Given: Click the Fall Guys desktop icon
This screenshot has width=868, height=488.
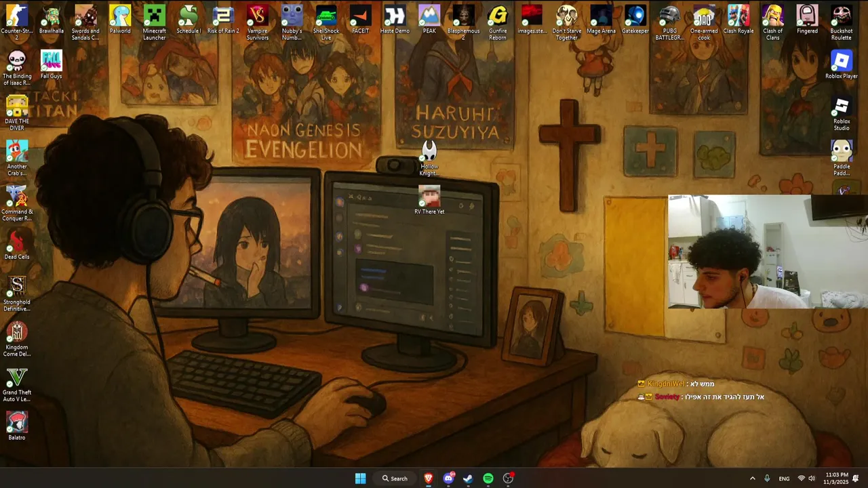Looking at the screenshot, I should 52,64.
